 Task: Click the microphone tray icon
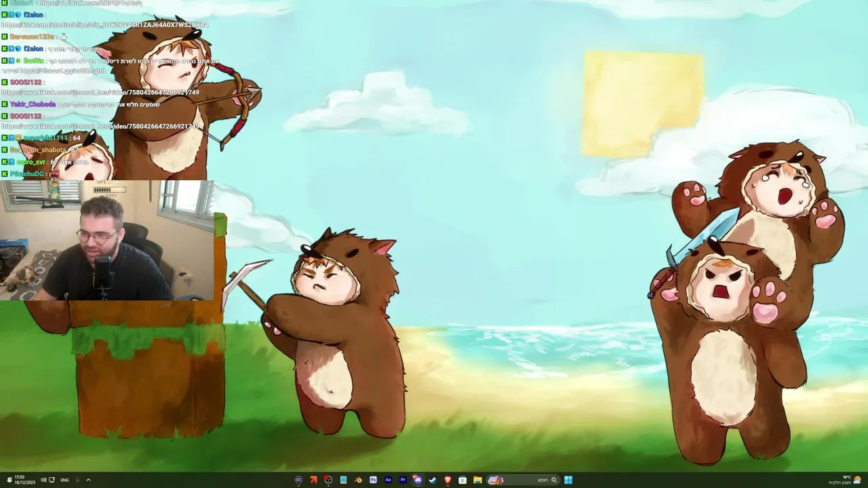point(77,480)
